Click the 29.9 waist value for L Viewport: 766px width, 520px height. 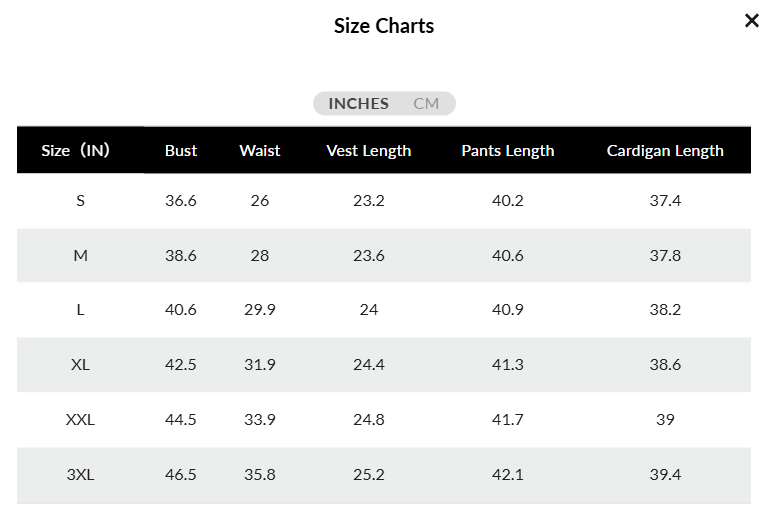pos(260,309)
